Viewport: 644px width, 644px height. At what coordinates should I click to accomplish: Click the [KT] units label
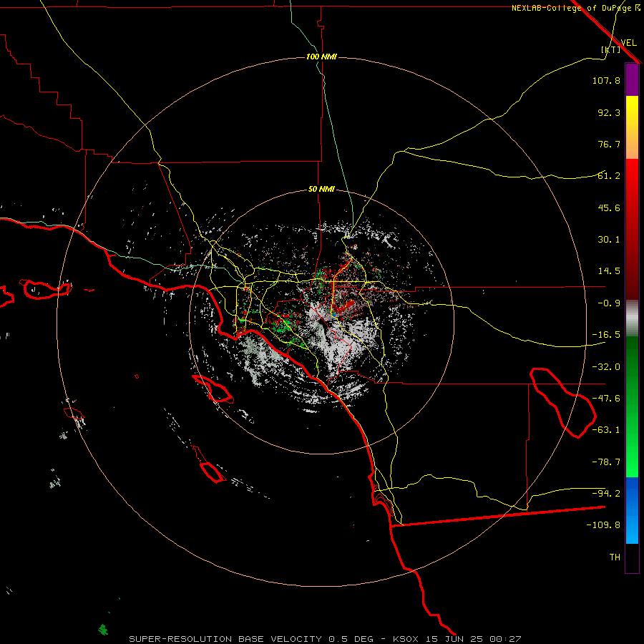tap(610, 49)
